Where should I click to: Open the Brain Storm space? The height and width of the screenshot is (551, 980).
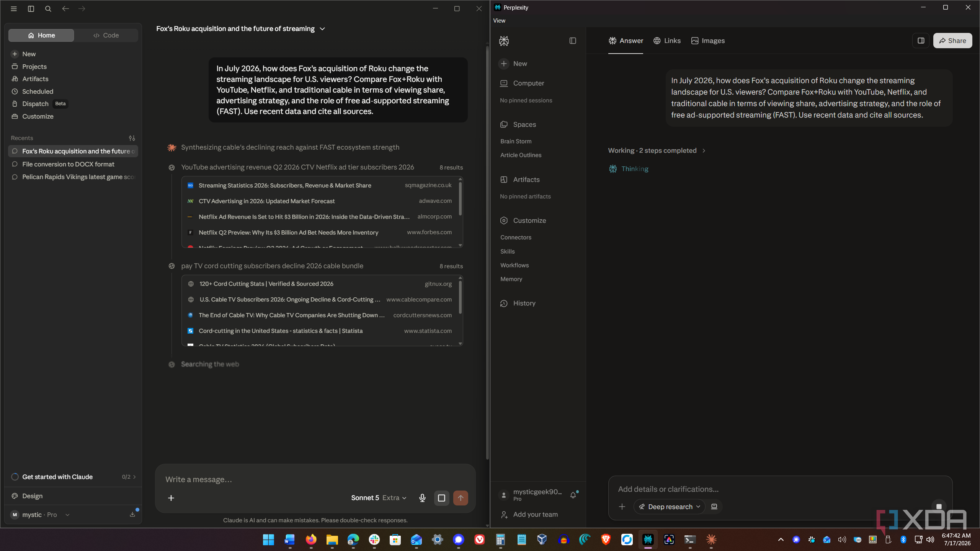click(x=516, y=142)
